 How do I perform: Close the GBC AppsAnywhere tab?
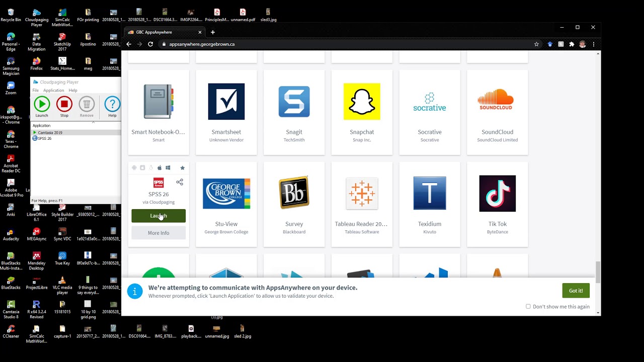[200, 32]
